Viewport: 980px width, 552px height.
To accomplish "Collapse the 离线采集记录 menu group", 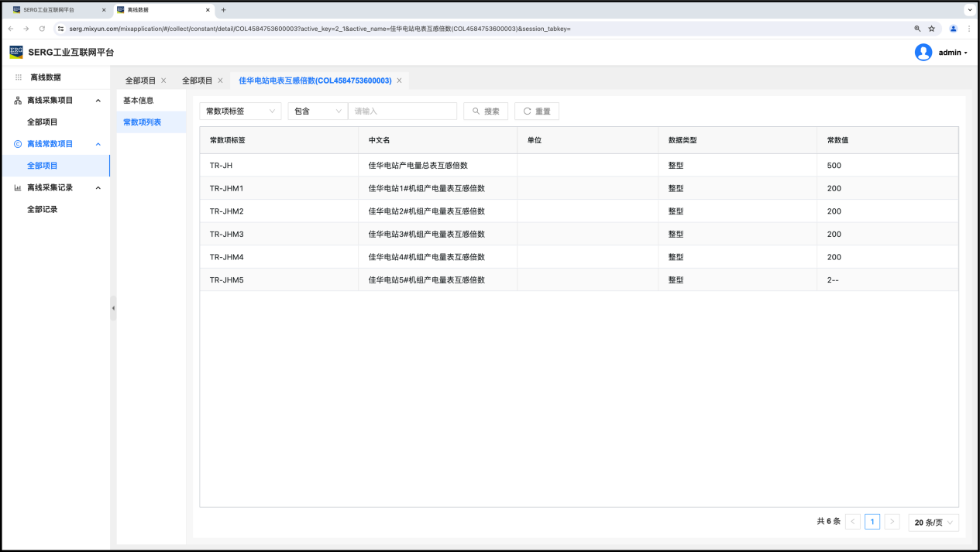I will point(98,187).
